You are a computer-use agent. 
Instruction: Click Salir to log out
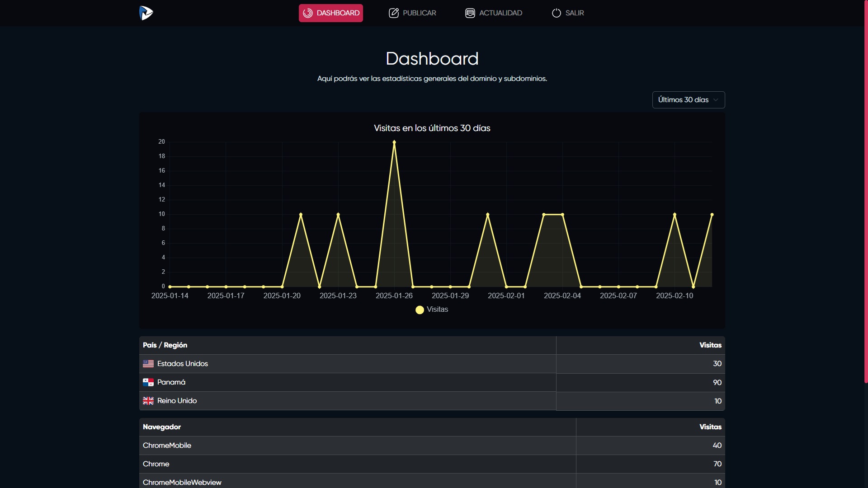point(568,13)
